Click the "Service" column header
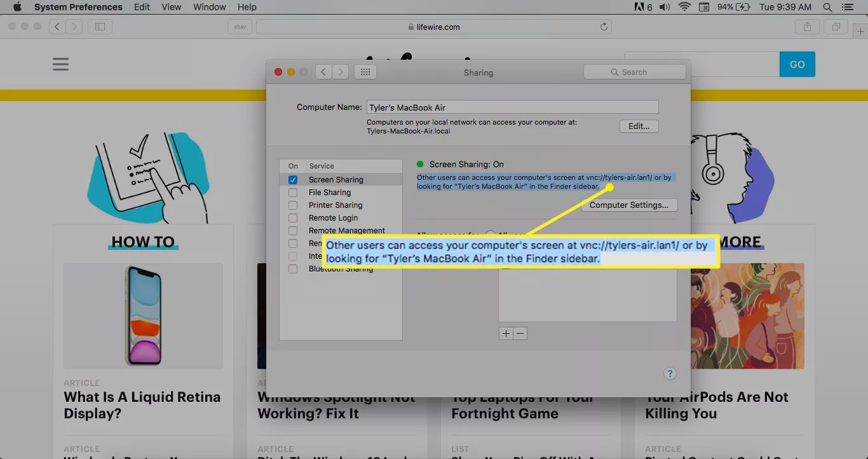868x459 pixels. 322,166
